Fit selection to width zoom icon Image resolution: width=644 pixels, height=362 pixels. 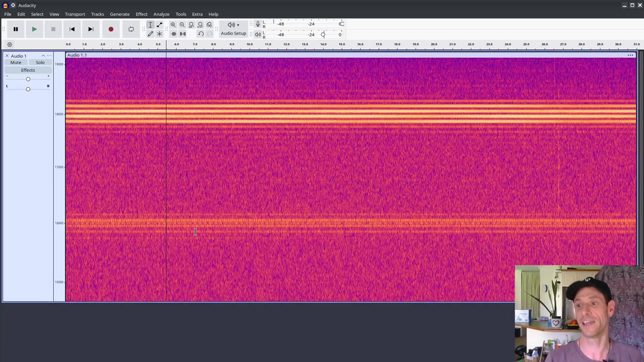[191, 25]
